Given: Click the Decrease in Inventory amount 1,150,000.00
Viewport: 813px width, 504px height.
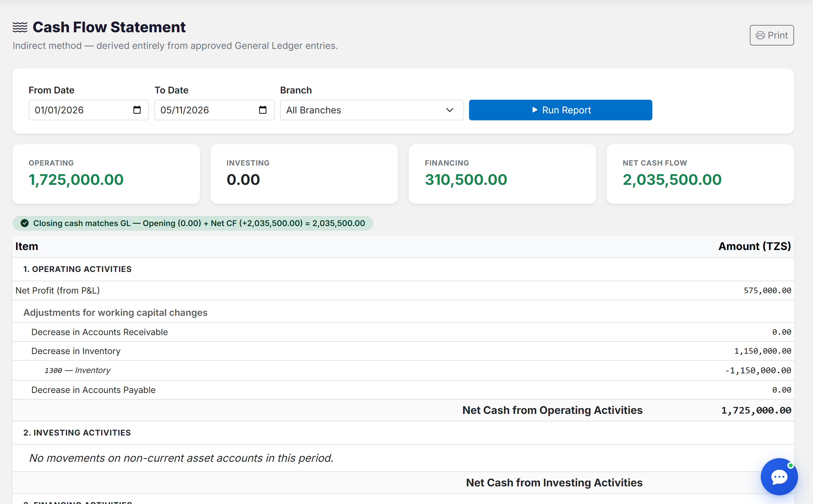Looking at the screenshot, I should pos(763,351).
